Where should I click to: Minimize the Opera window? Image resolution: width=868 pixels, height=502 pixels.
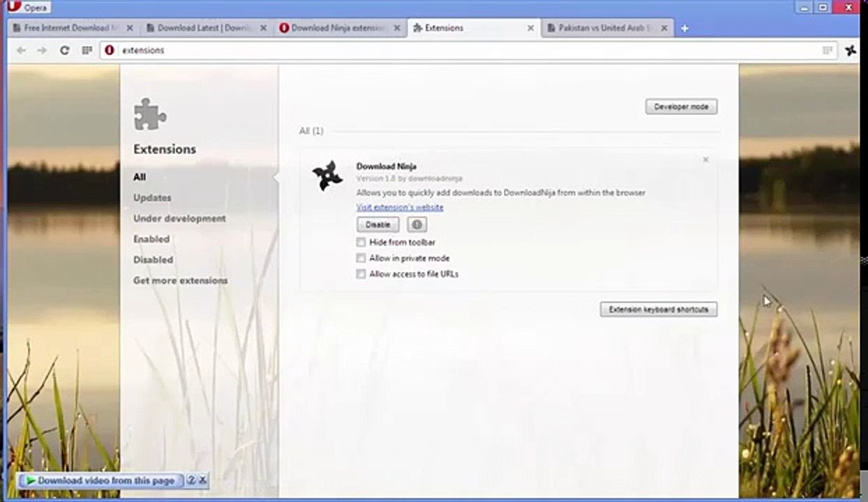[803, 7]
